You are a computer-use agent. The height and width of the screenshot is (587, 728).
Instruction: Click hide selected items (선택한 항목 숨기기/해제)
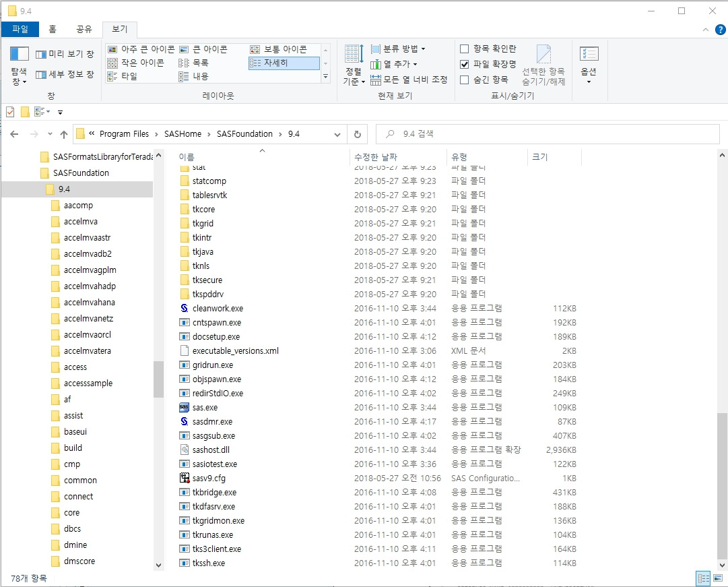tap(543, 65)
